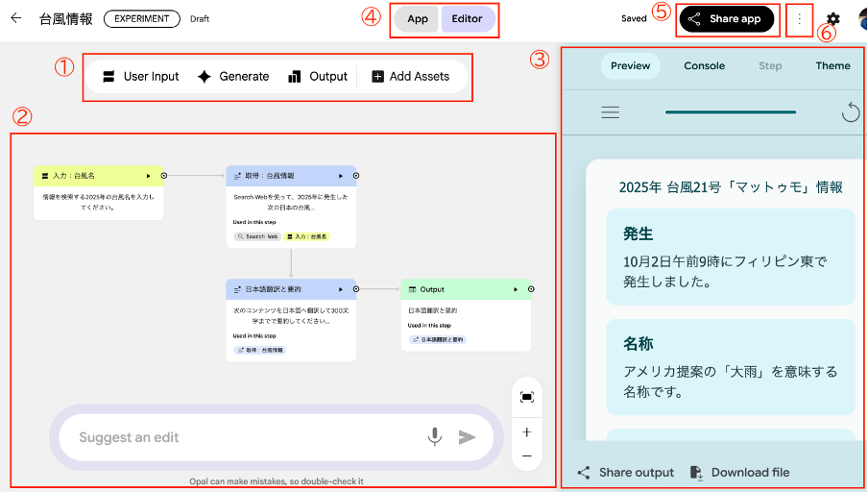
Task: Click the Share app button
Action: (x=725, y=19)
